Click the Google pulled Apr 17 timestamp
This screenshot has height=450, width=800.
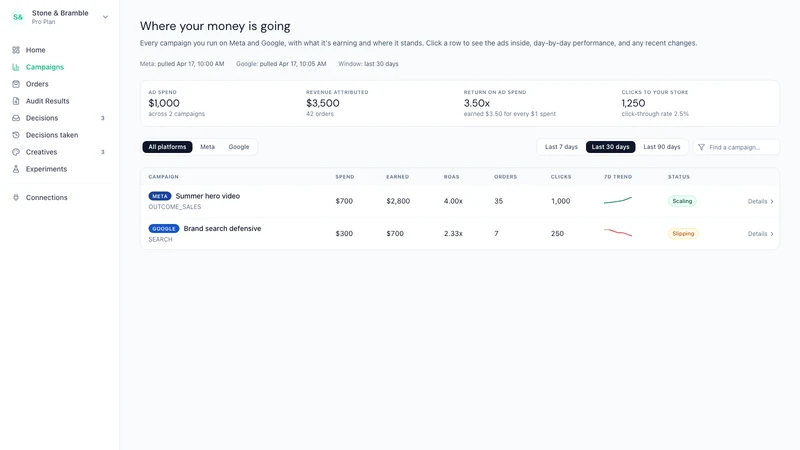coord(281,64)
